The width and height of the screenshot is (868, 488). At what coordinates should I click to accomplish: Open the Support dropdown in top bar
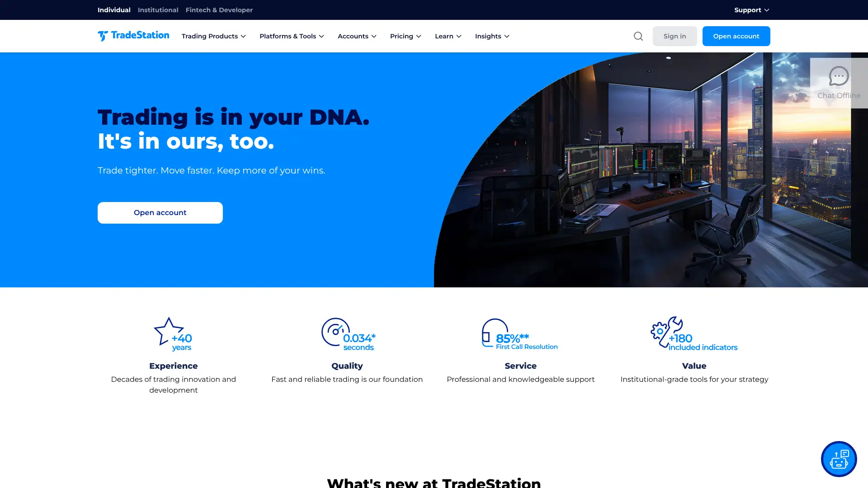point(751,10)
